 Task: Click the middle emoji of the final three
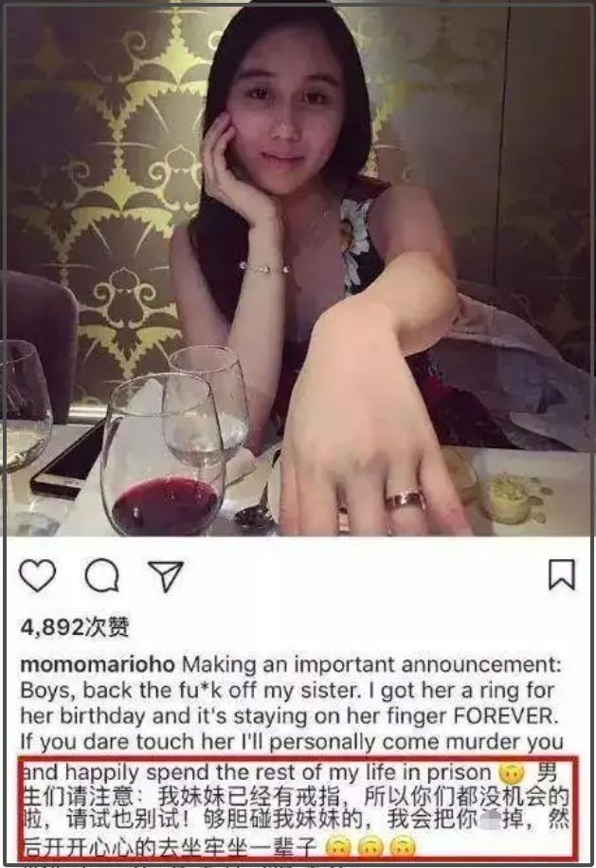click(370, 847)
